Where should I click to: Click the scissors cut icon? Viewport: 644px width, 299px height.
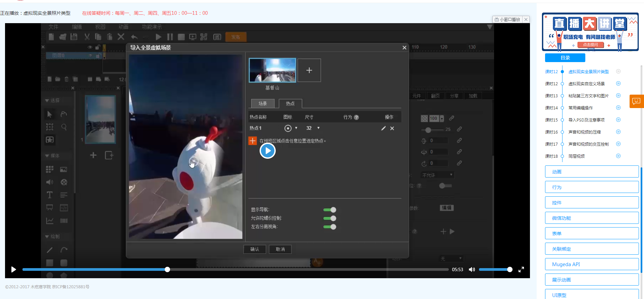coord(87,37)
